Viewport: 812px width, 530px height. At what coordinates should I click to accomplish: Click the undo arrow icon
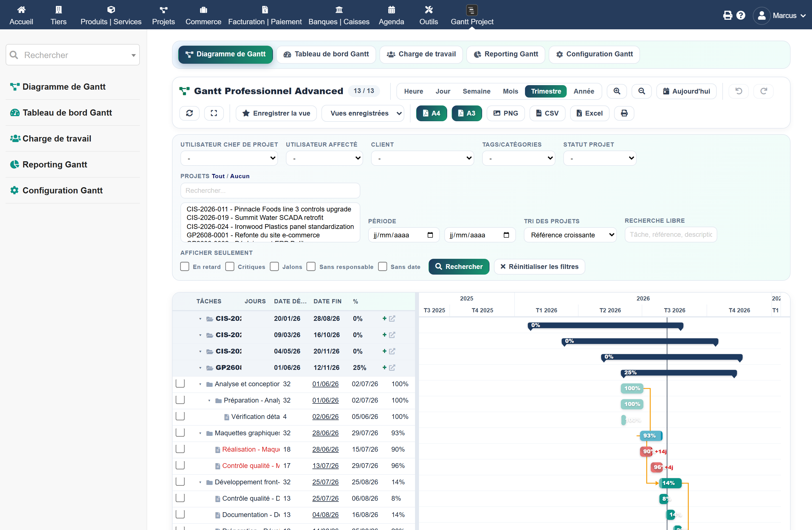[739, 91]
